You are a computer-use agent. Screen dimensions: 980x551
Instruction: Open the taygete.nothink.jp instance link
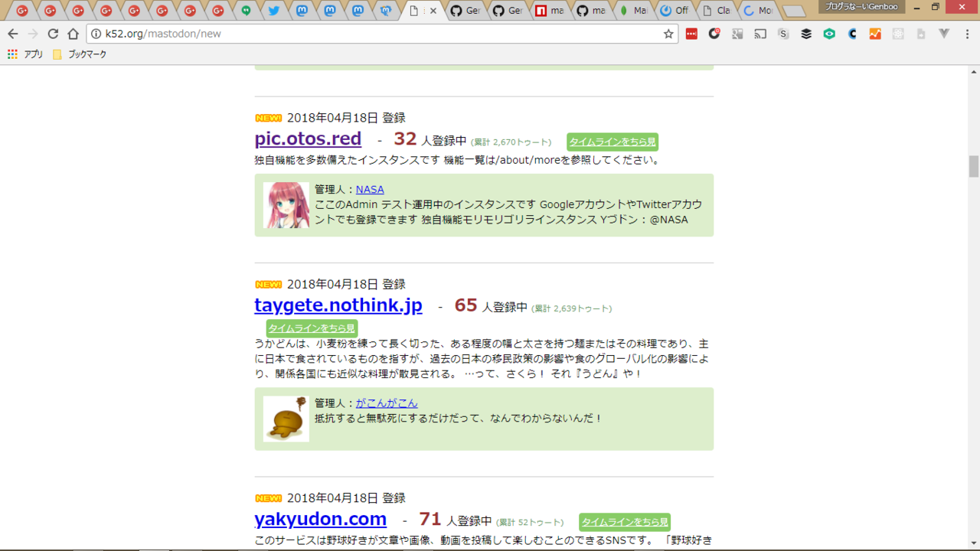point(338,305)
